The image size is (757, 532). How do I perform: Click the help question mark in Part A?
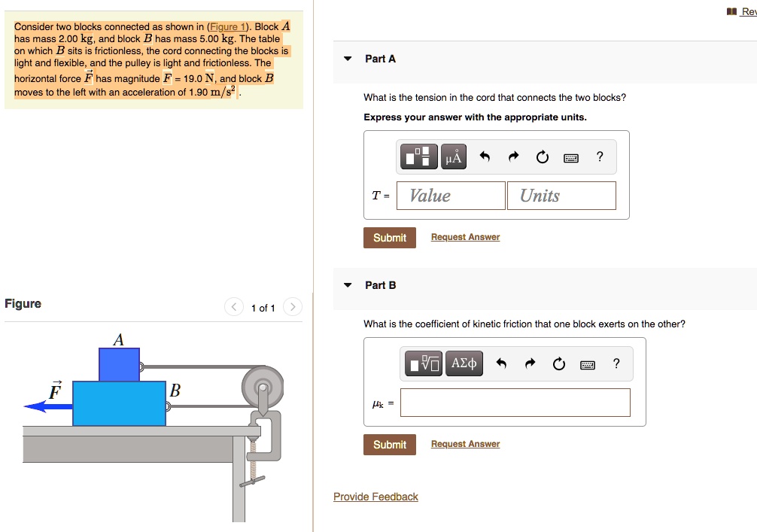[x=599, y=156]
